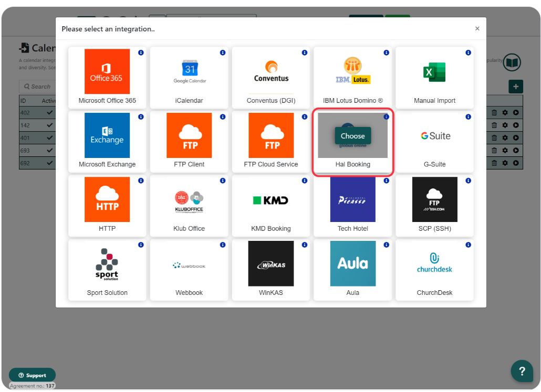Open settings gear for first table row
The image size is (541, 392).
[505, 112]
